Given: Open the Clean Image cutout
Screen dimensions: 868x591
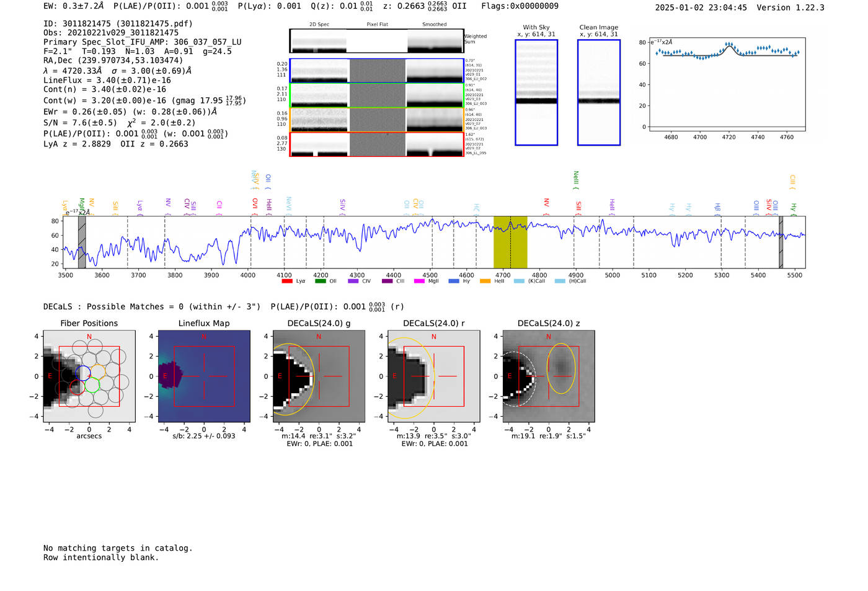Looking at the screenshot, I should tap(599, 92).
